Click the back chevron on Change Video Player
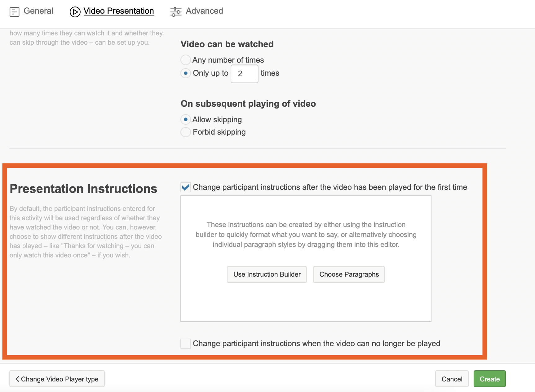 pos(17,379)
